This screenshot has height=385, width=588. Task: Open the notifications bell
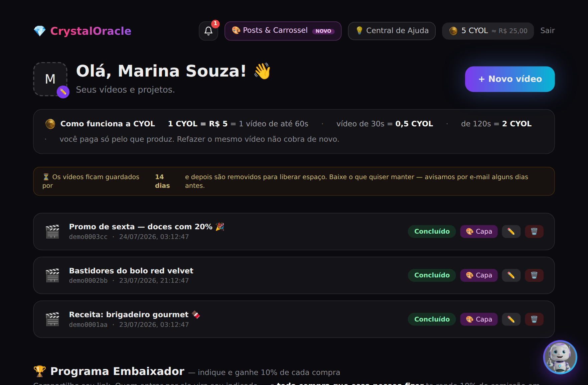click(208, 31)
